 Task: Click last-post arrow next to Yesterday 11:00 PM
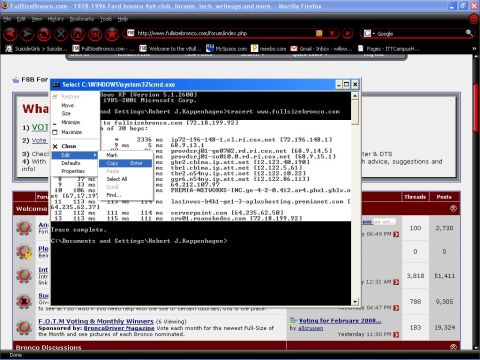pos(396,335)
